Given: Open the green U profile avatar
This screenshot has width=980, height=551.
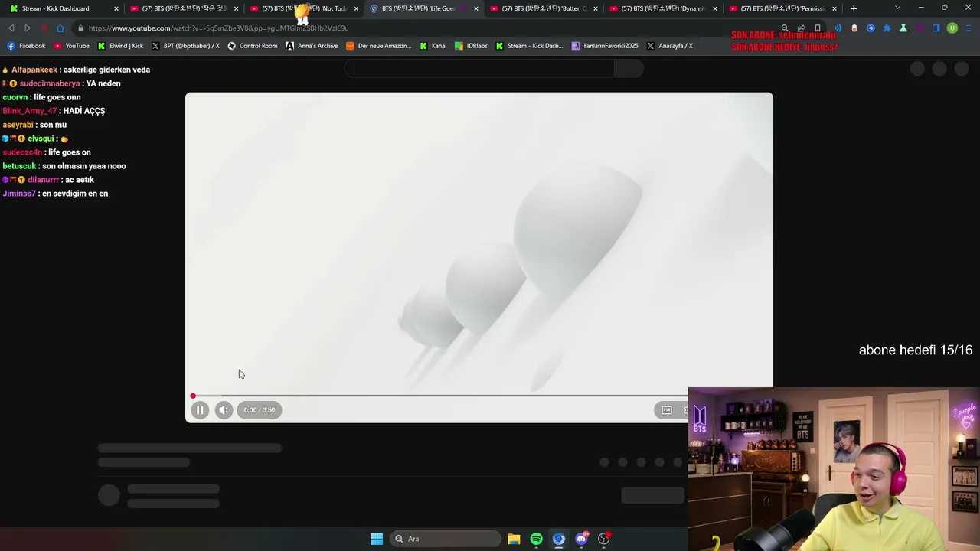Looking at the screenshot, I should (x=952, y=28).
